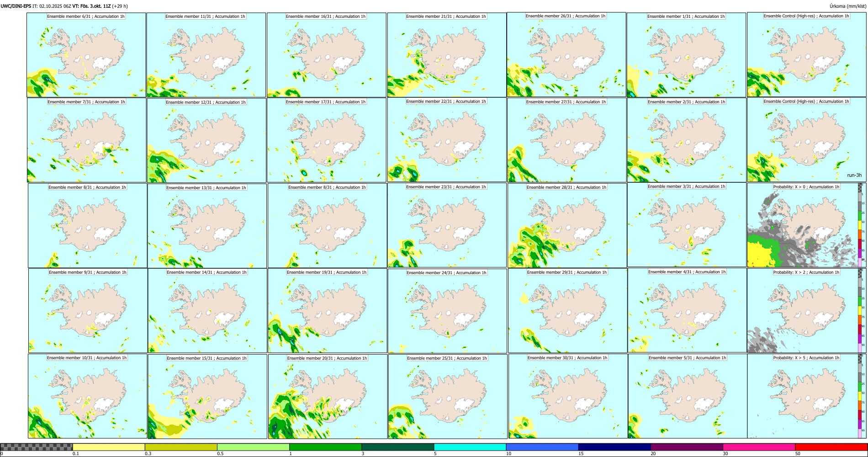Click the probability color bar beside X > 2 map
The width and height of the screenshot is (868, 457).
[x=860, y=311]
